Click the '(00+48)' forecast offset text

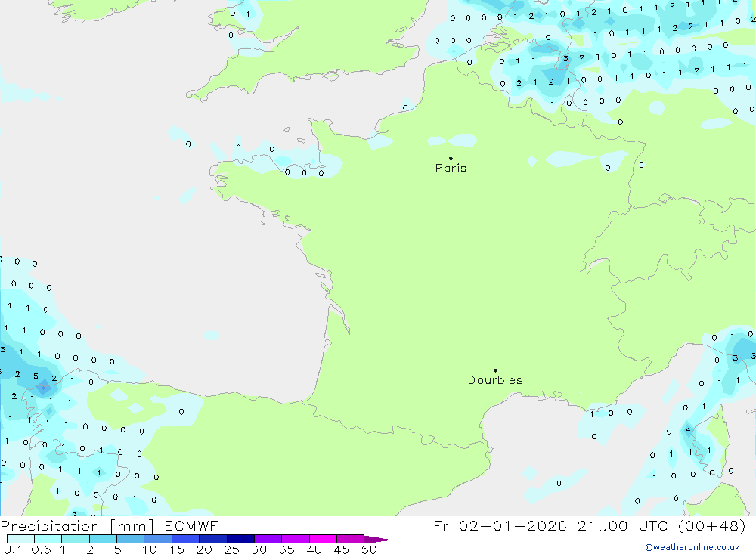711,525
